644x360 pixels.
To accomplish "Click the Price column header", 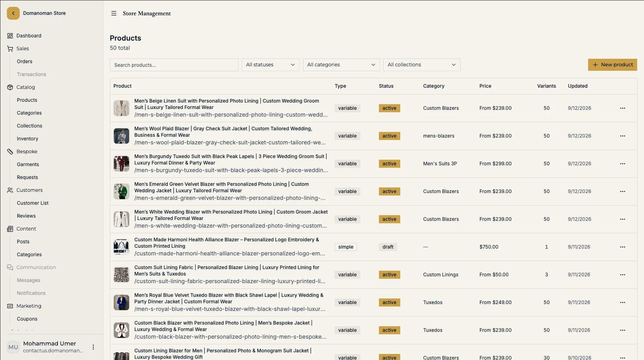I will (x=486, y=86).
